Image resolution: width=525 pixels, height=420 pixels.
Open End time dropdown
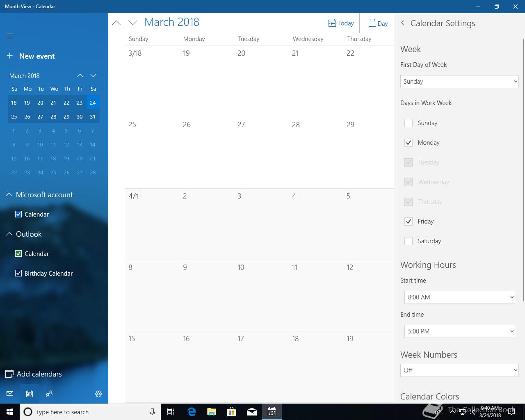pos(459,331)
